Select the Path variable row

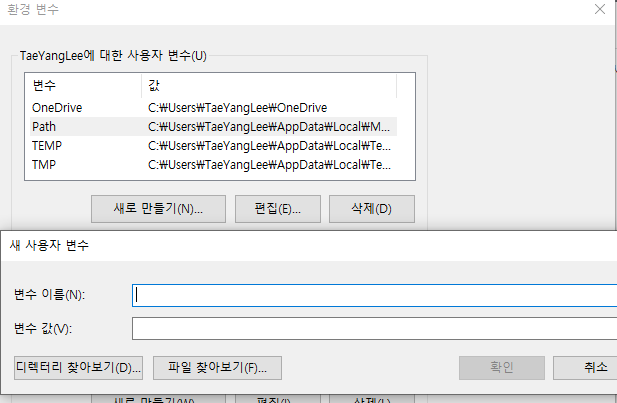coord(213,126)
